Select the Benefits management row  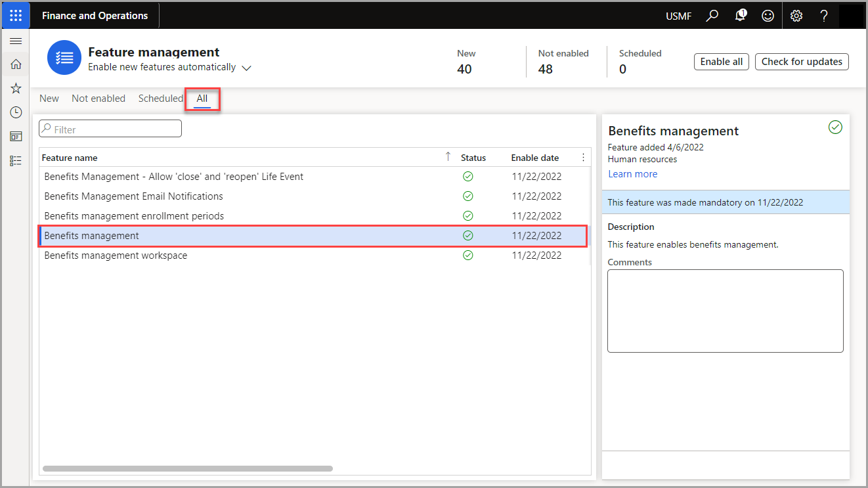(x=314, y=235)
